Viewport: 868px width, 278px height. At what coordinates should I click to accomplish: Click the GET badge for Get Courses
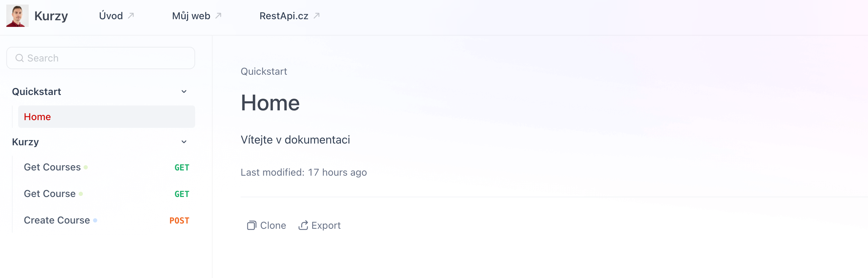click(182, 168)
